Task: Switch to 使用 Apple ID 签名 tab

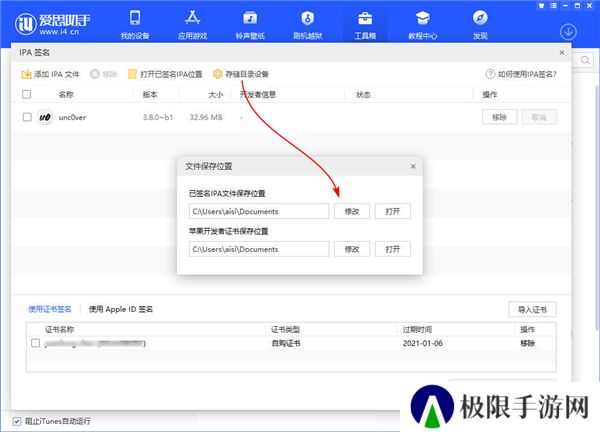Action: tap(121, 309)
